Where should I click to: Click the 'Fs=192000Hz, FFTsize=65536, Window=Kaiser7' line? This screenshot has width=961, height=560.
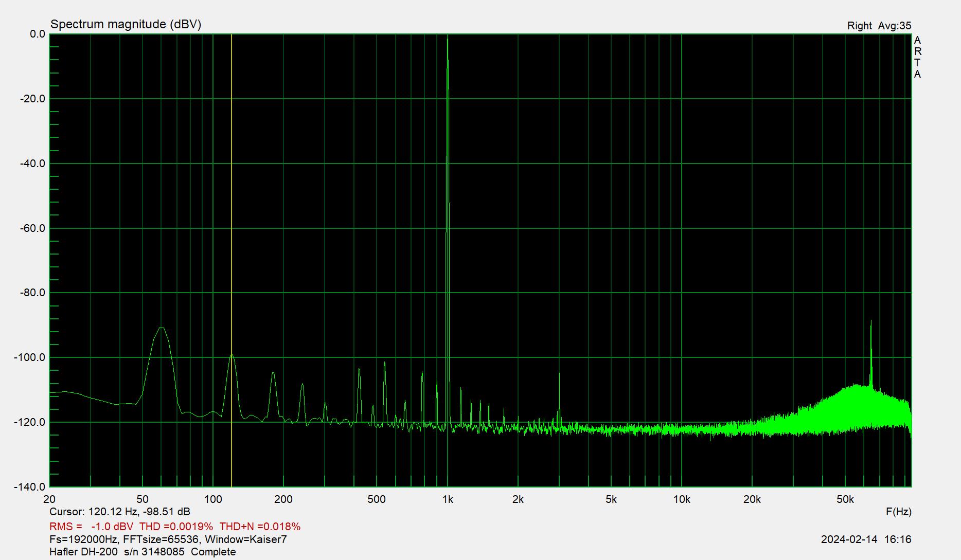(x=168, y=539)
